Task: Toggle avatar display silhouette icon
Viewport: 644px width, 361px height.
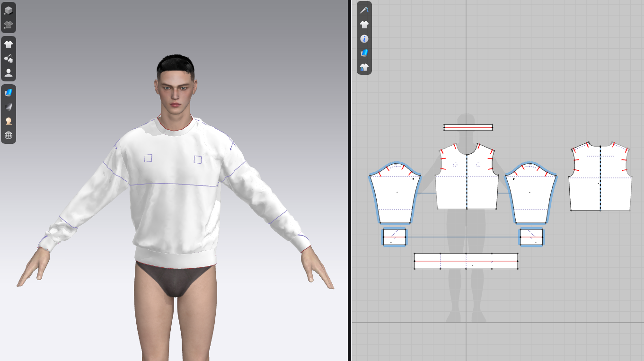Action: pyautogui.click(x=9, y=73)
